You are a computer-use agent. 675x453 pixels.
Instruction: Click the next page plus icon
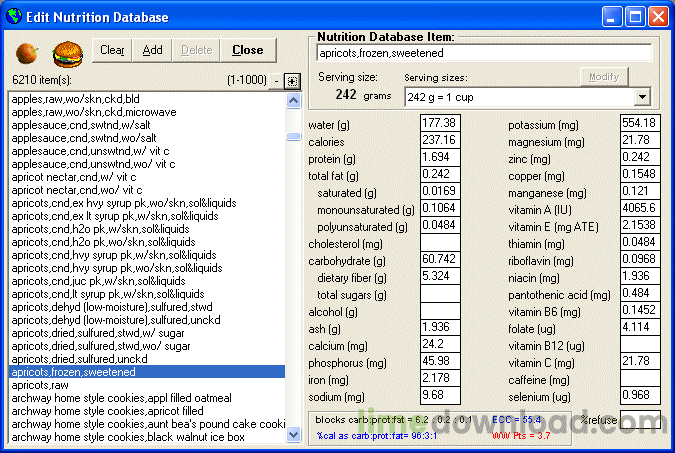(291, 81)
